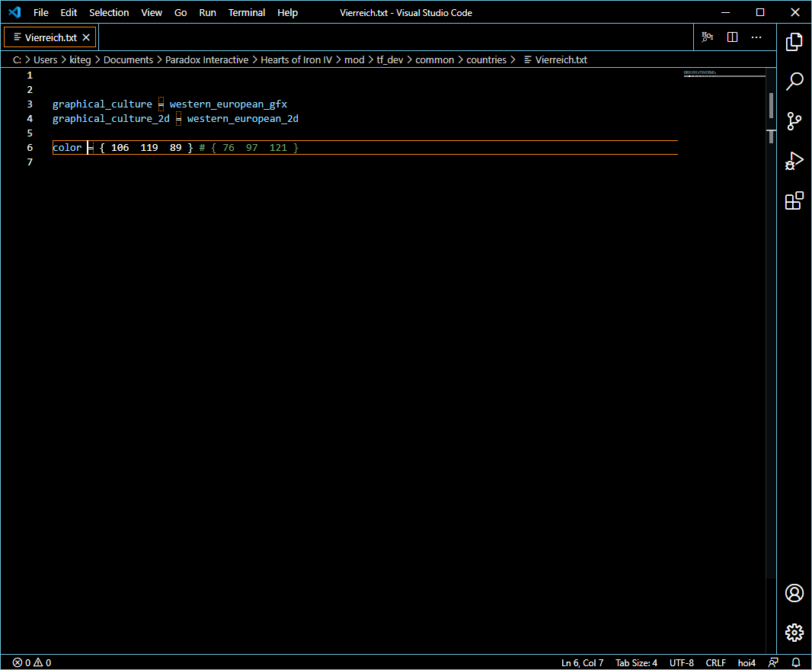Open the Manage gear settings icon
Image resolution: width=812 pixels, height=670 pixels.
pos(794,632)
